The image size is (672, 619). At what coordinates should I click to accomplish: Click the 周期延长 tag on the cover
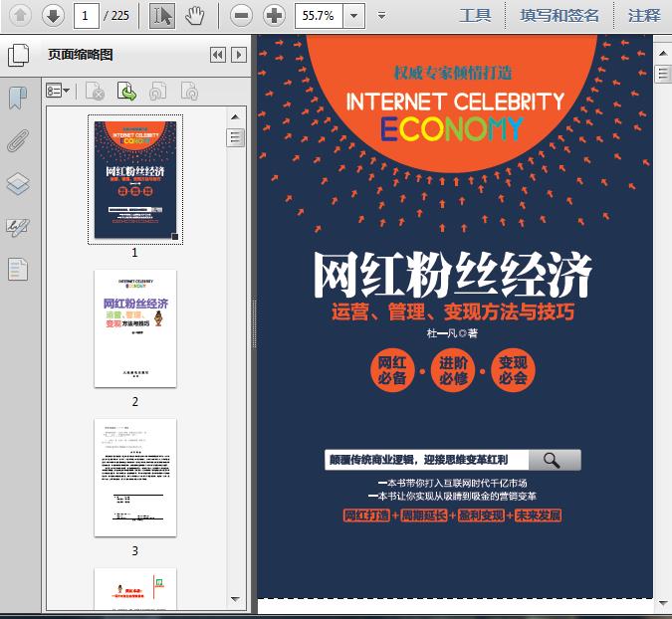pos(424,516)
